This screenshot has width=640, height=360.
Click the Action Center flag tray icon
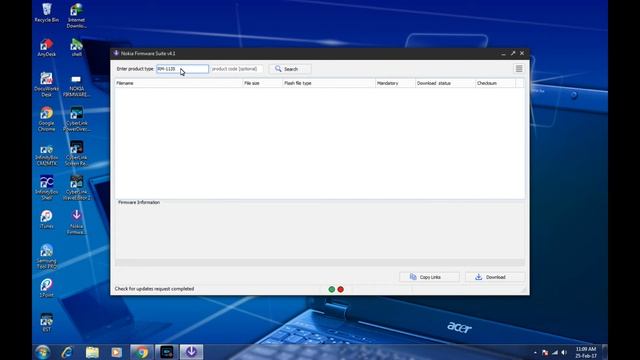[545, 353]
